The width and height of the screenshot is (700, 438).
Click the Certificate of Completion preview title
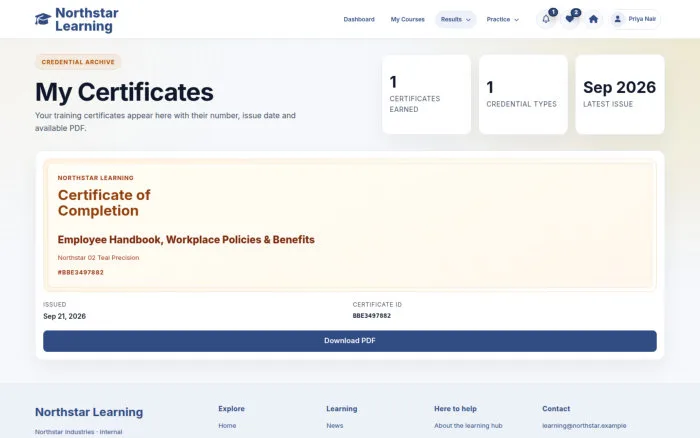point(104,203)
